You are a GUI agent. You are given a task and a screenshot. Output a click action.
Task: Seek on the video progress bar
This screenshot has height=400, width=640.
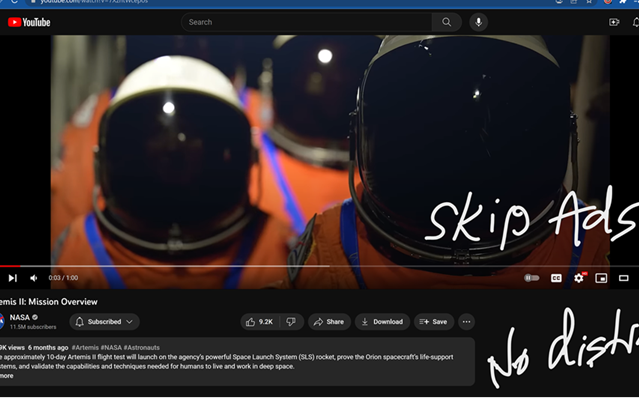click(x=319, y=266)
